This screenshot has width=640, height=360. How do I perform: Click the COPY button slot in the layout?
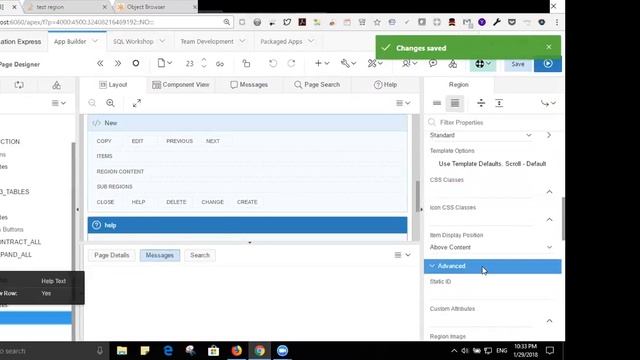(104, 141)
